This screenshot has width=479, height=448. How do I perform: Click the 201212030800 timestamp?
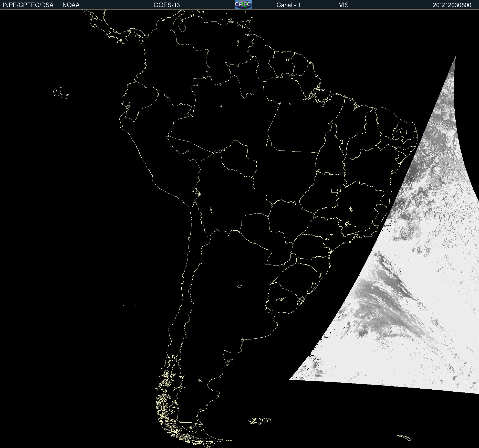click(x=452, y=5)
